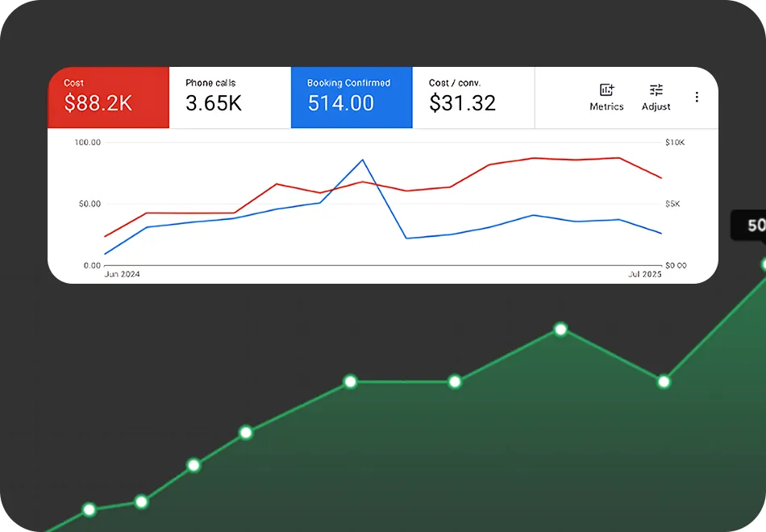The image size is (766, 532).
Task: Select the Cost / conv. metric card
Action: coord(473,97)
